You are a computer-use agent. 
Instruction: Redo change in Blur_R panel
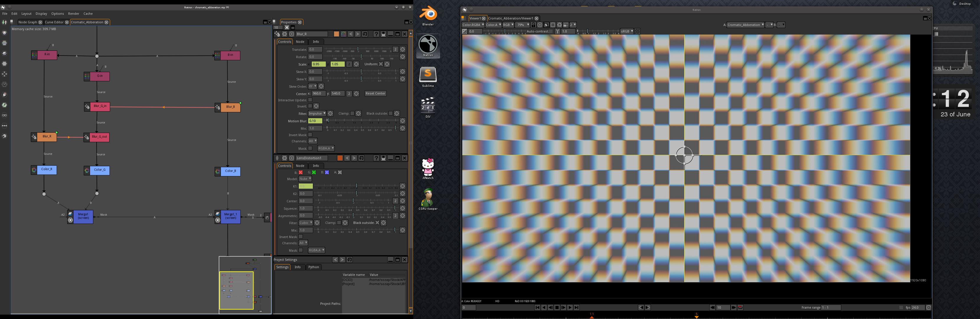tap(357, 34)
